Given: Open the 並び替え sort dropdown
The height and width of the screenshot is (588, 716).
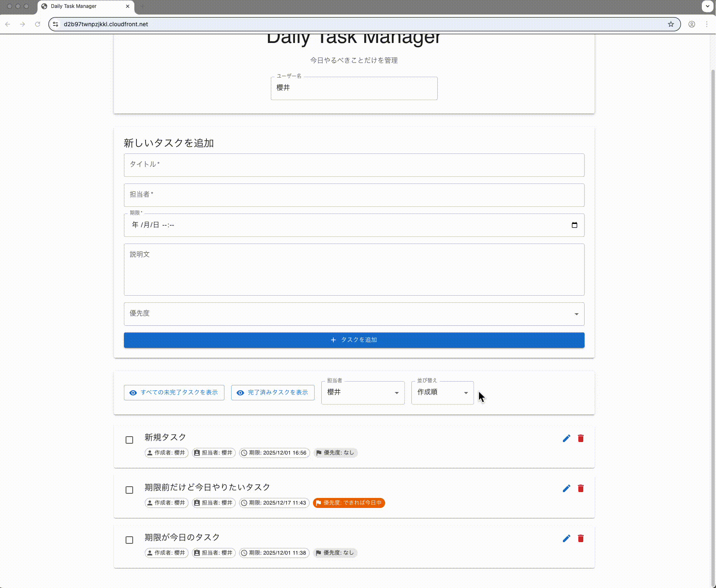Looking at the screenshot, I should 442,392.
